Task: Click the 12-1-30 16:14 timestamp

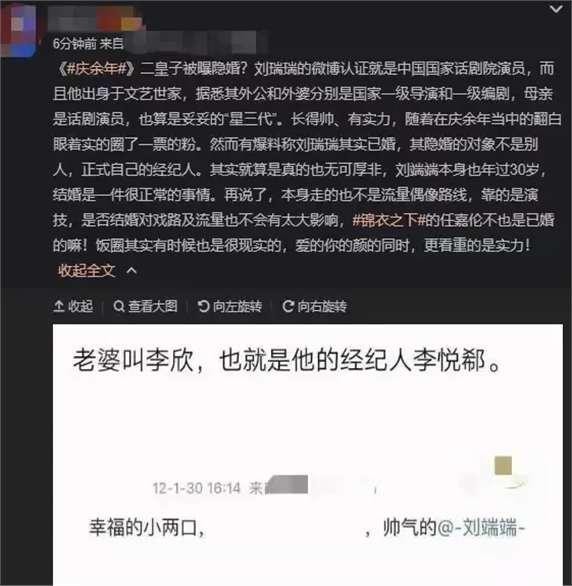Action: [197, 488]
